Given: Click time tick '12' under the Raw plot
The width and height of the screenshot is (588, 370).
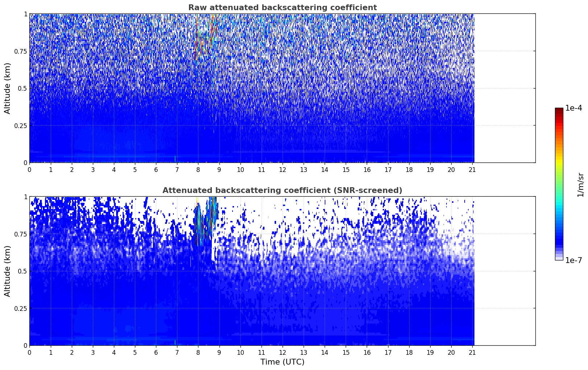Looking at the screenshot, I should point(283,169).
